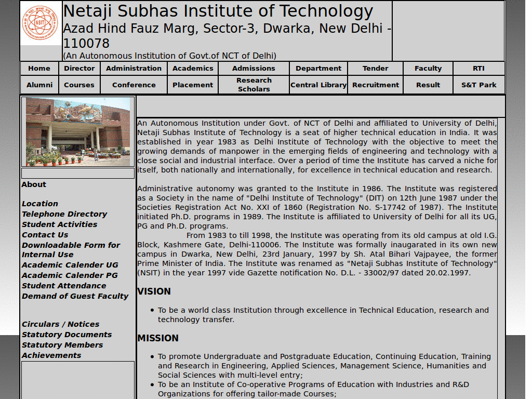Open the Admissions page
The height and width of the screenshot is (399, 532).
[x=254, y=68]
